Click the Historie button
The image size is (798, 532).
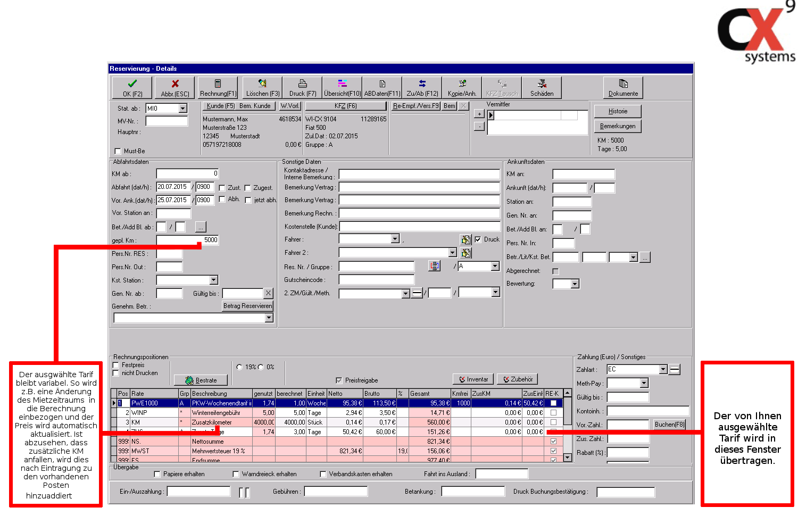tap(617, 111)
